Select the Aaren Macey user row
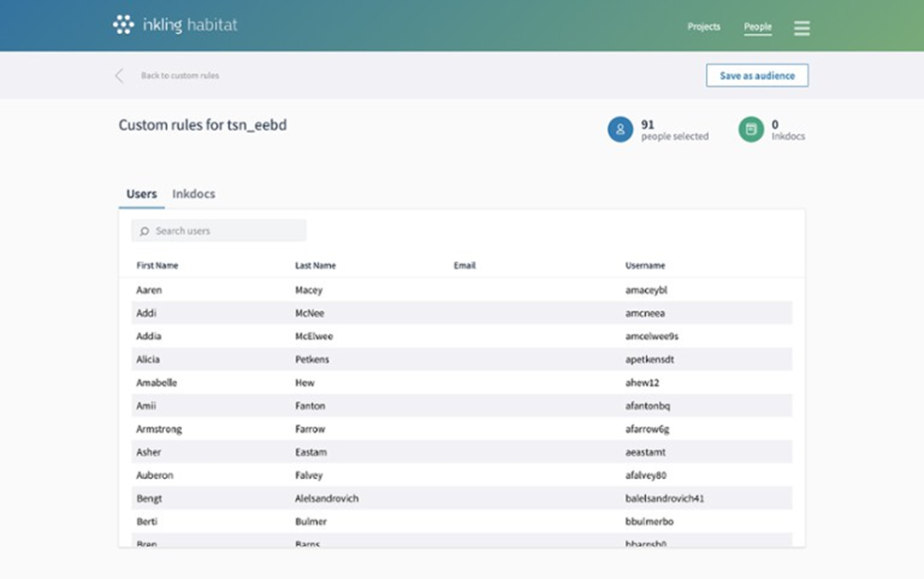Screen dimensions: 924x579 (461, 290)
